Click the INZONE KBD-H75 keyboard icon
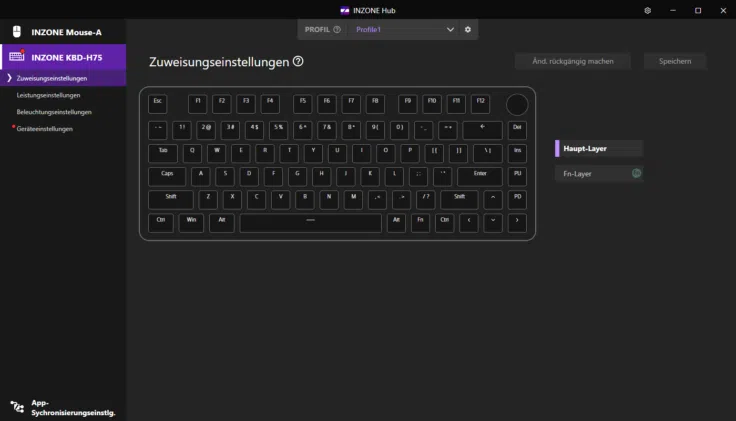736x421 pixels. click(17, 57)
